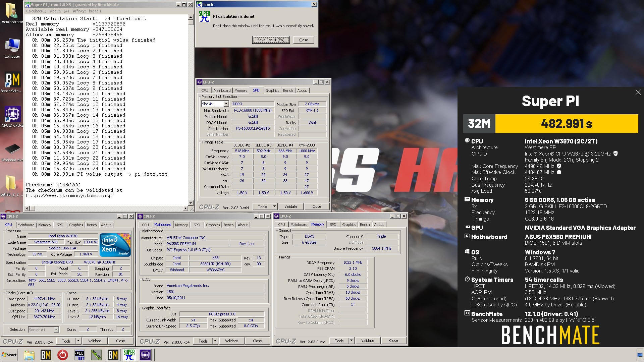Viewport: 644px width, 362px height.
Task: Click the Super PI logo in Finish dialog
Action: (204, 17)
